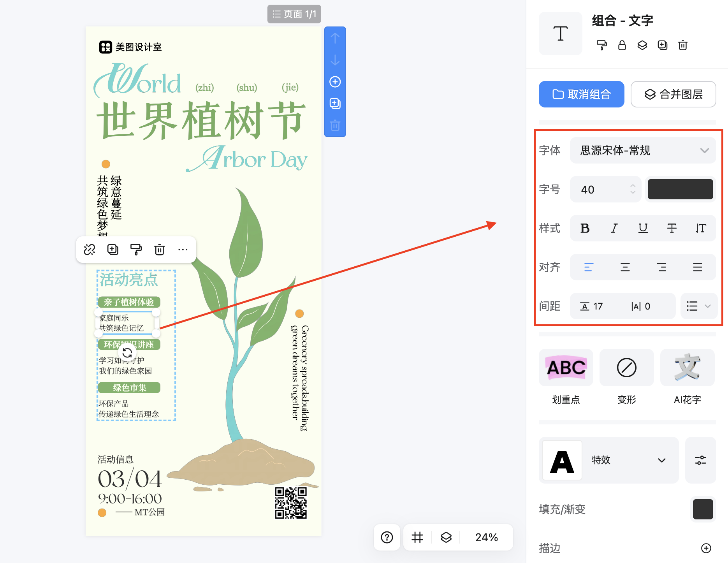Screen dimensions: 728x563
Task: Click the 合并图层 merge layers button
Action: (x=673, y=94)
